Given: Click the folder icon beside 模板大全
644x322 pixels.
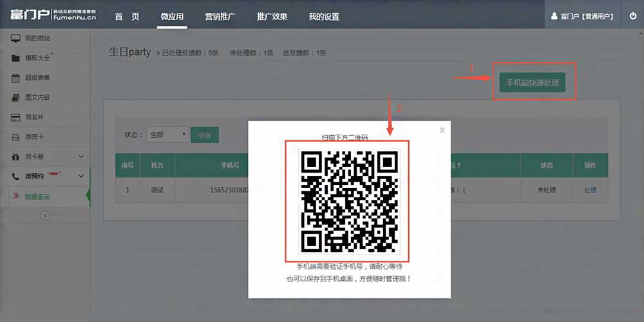Looking at the screenshot, I should [15, 59].
